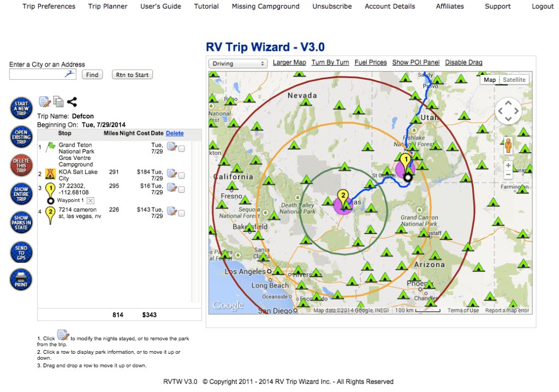Click the map pan control arrows
Image resolution: width=559 pixels, height=392 pixels.
(x=508, y=111)
